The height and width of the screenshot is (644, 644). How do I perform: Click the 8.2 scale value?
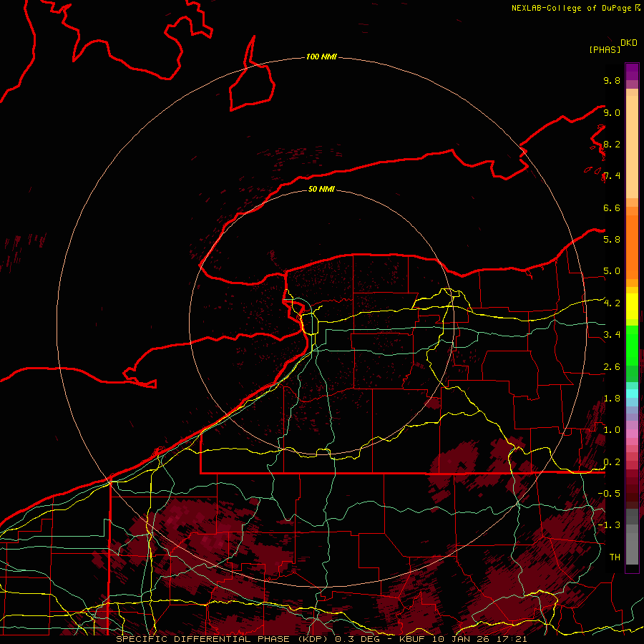612,144
